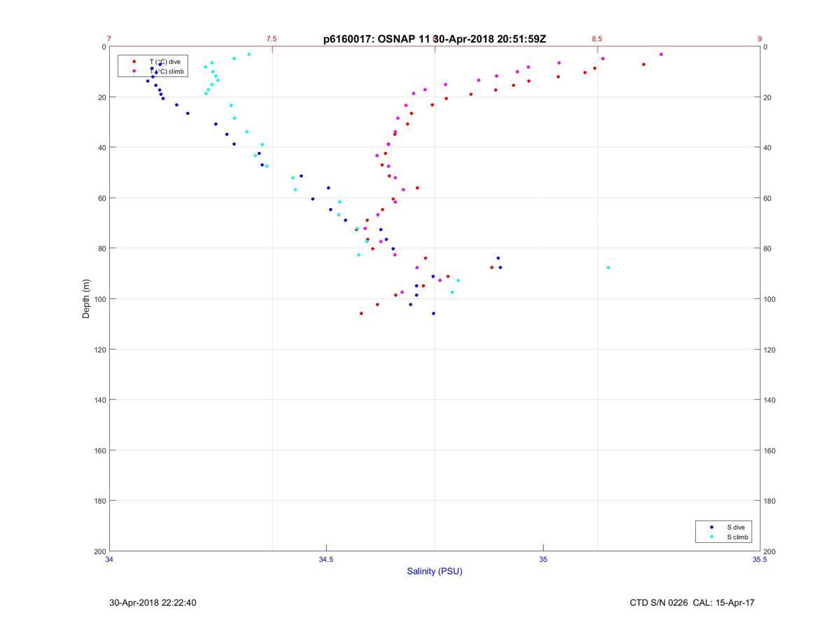Click the deepest red T dive point near 106 m

[x=361, y=313]
